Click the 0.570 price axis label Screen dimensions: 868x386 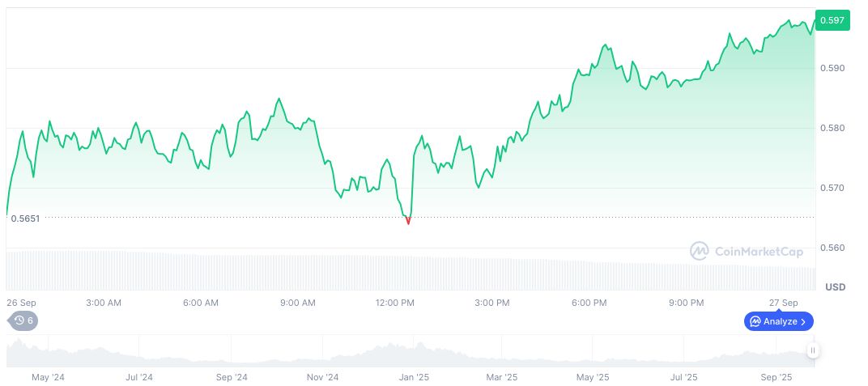pyautogui.click(x=832, y=188)
